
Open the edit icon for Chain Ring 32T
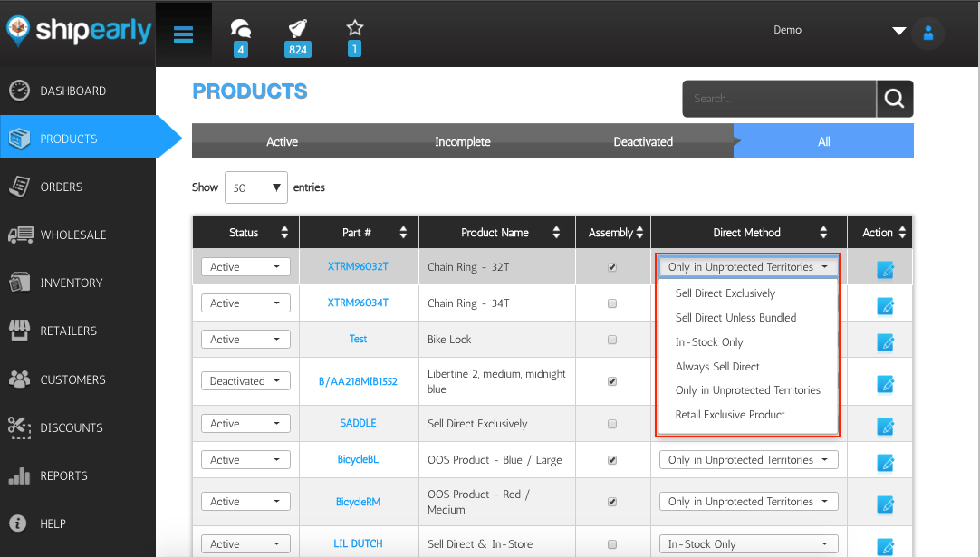pyautogui.click(x=885, y=267)
